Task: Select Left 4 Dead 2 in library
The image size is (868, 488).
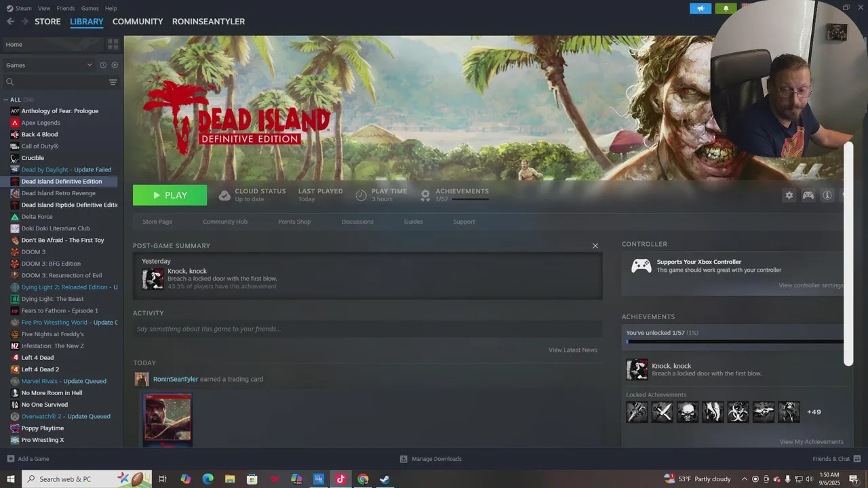Action: [40, 369]
